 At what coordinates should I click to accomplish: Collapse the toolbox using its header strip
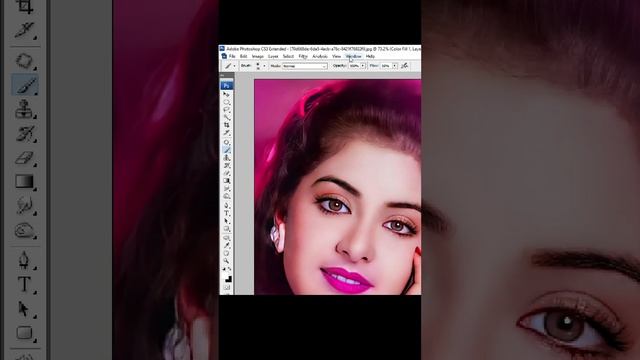tap(227, 76)
